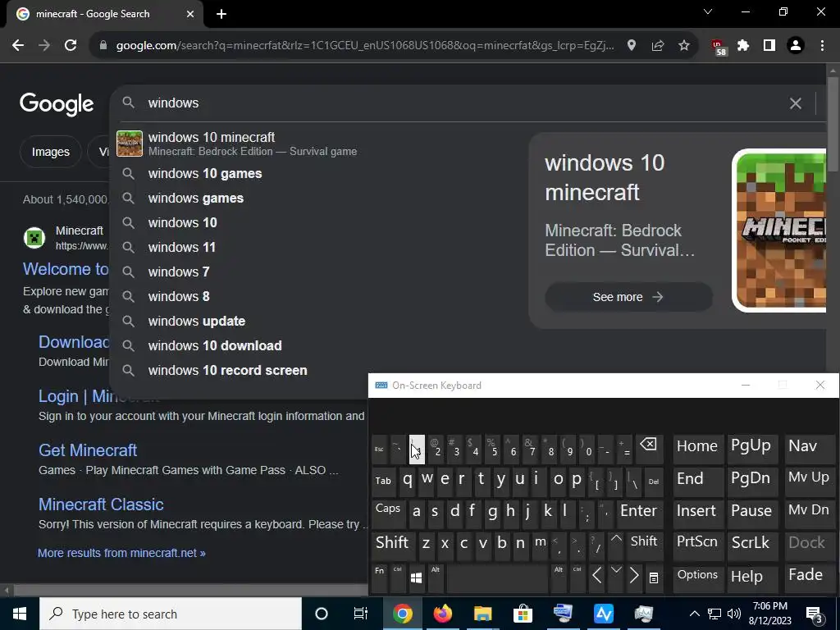The height and width of the screenshot is (630, 840).
Task: Select suggestion windows 7
Action: [x=318, y=272]
